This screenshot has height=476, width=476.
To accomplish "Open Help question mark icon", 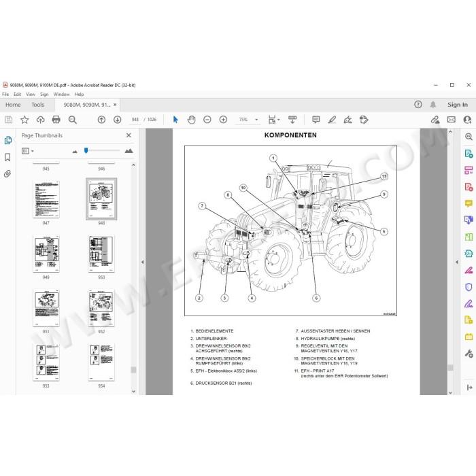I will tap(418, 105).
